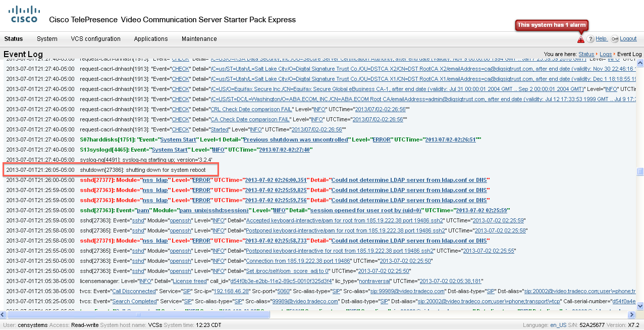Screen dimensions: 644x330
Task: Click UTC time link 2013-07-02 02:25:55
Action: pyautogui.click(x=489, y=251)
